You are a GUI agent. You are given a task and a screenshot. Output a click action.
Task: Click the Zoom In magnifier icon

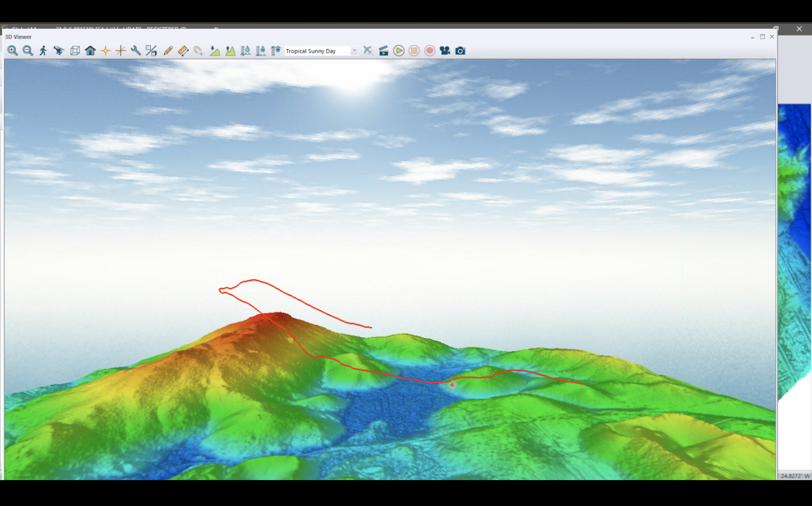[13, 51]
